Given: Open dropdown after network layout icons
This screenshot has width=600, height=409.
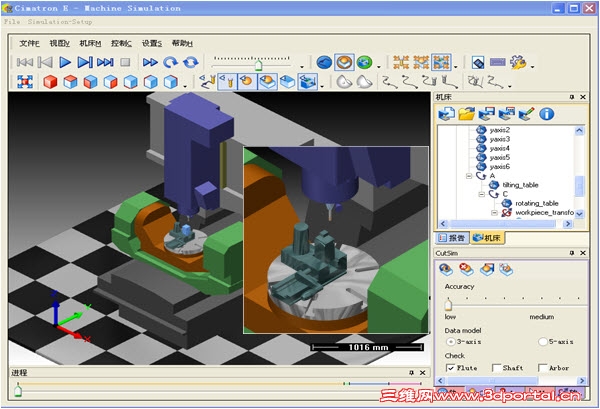Looking at the screenshot, I should pyautogui.click(x=455, y=67).
